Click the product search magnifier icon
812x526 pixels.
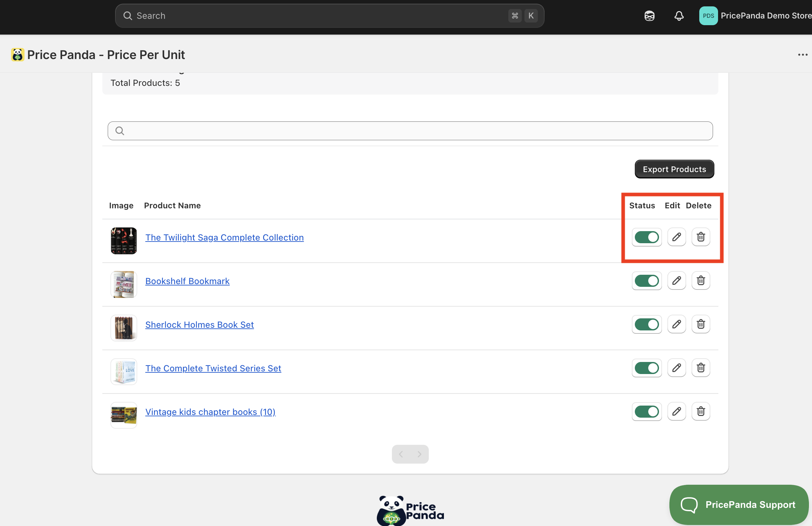(119, 130)
